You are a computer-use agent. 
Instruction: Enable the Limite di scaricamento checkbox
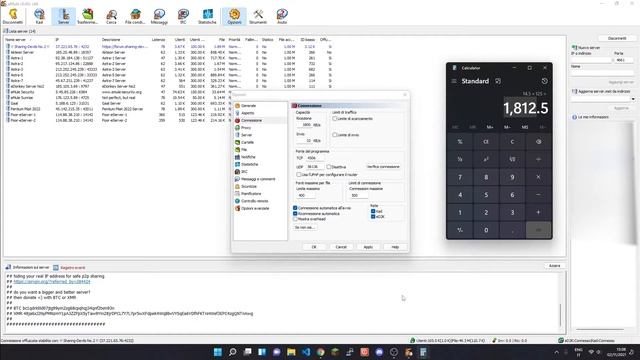335,119
